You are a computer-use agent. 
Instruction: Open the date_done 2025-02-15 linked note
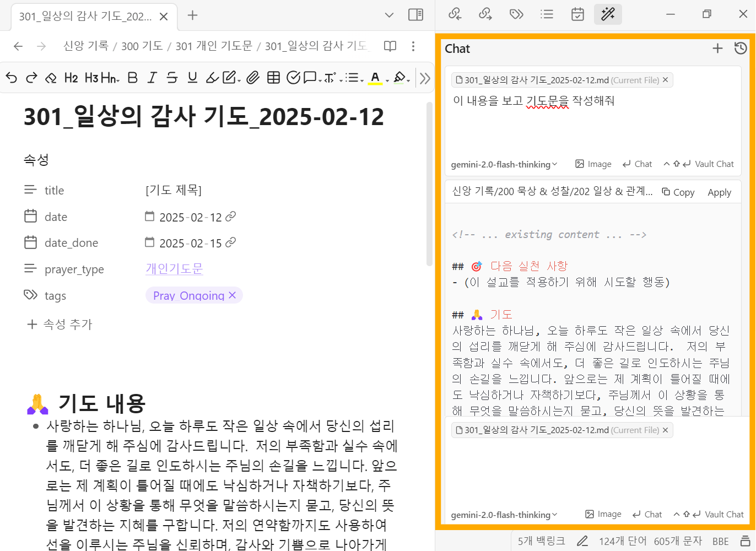(231, 242)
